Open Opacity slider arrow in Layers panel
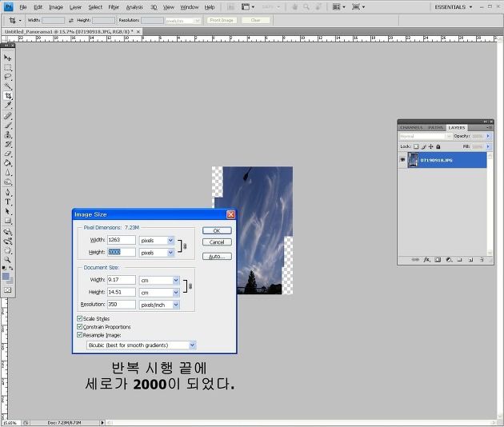504x427 pixels. coord(488,136)
